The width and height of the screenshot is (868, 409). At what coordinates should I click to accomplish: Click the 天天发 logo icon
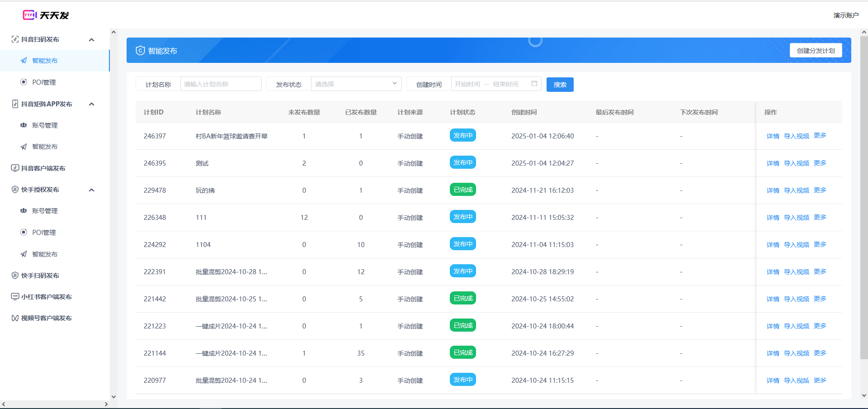pyautogui.click(x=29, y=15)
